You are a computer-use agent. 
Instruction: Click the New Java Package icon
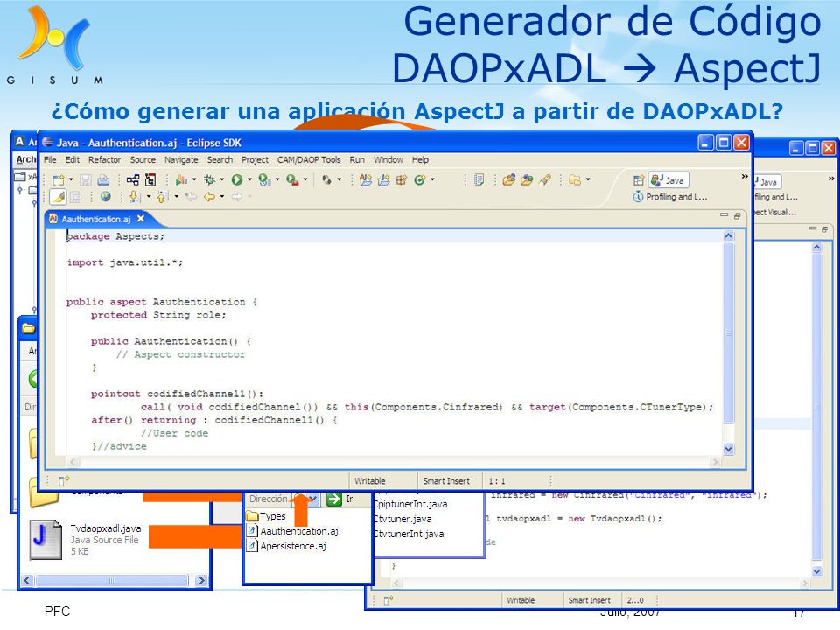[402, 180]
